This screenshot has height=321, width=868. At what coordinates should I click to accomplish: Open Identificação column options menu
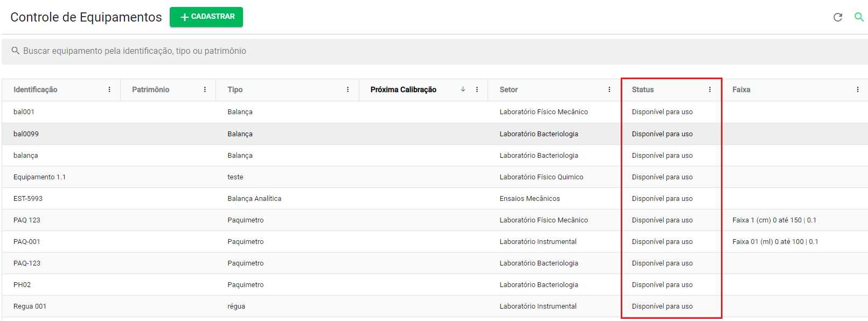(109, 89)
